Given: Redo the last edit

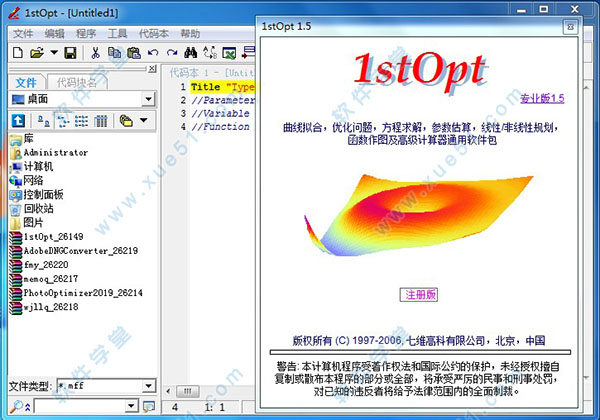Looking at the screenshot, I should point(172,53).
